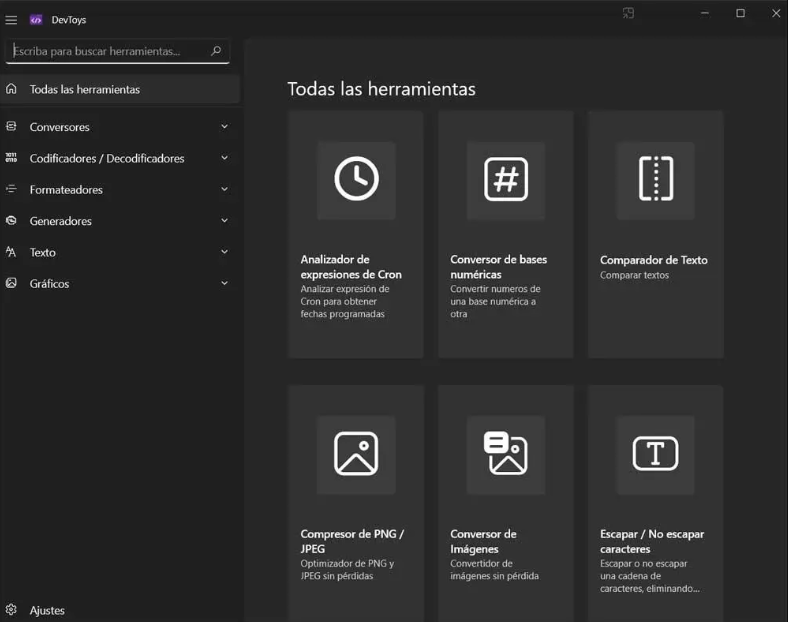
Task: Open the Escape characters T icon
Action: point(656,454)
